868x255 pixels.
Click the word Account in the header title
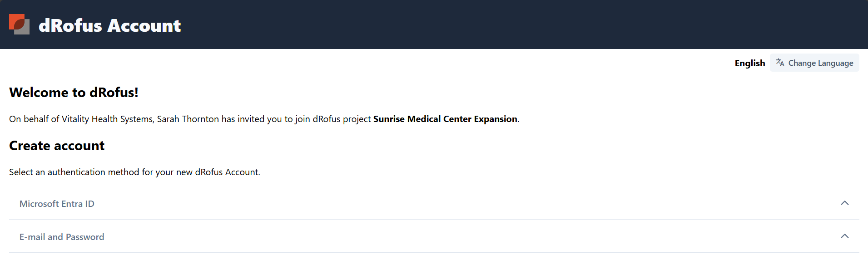[144, 26]
